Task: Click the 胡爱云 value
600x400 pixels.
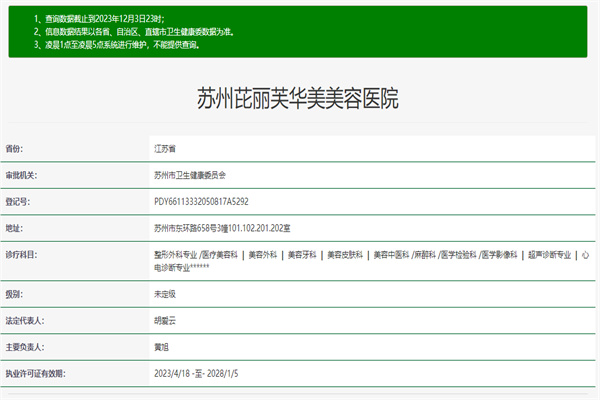Action: pyautogui.click(x=165, y=321)
